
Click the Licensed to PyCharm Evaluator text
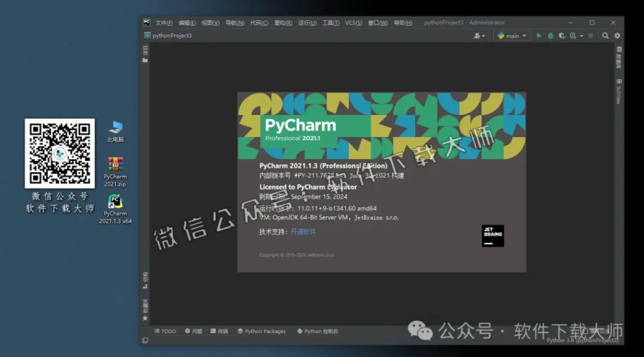308,187
